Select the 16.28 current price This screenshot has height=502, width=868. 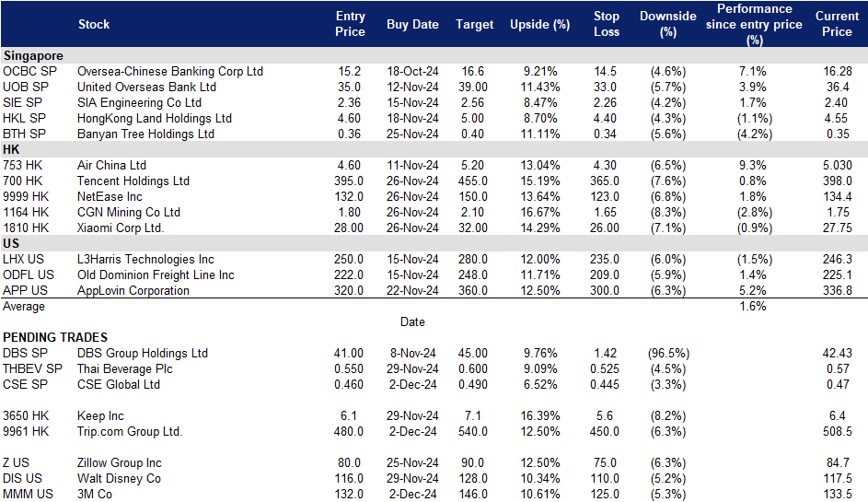click(837, 72)
